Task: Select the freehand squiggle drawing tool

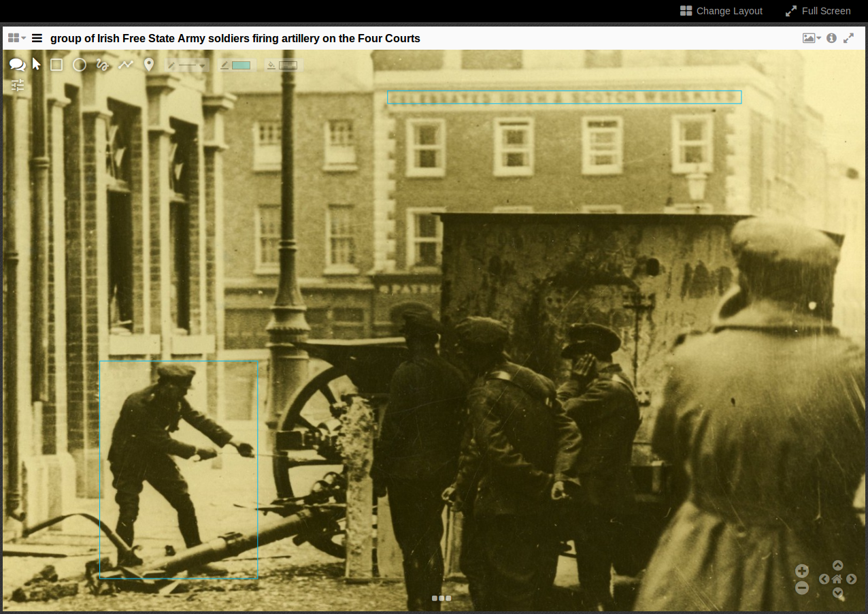Action: pyautogui.click(x=103, y=65)
